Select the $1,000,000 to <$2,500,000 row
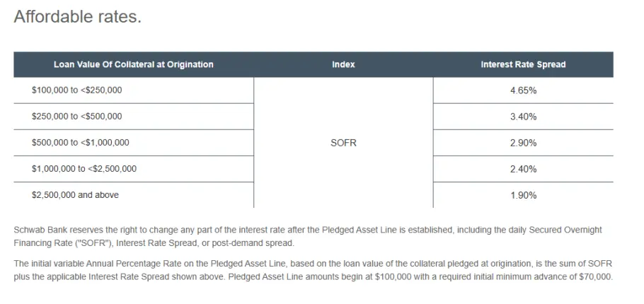This screenshot has height=304, width=644. coord(314,169)
